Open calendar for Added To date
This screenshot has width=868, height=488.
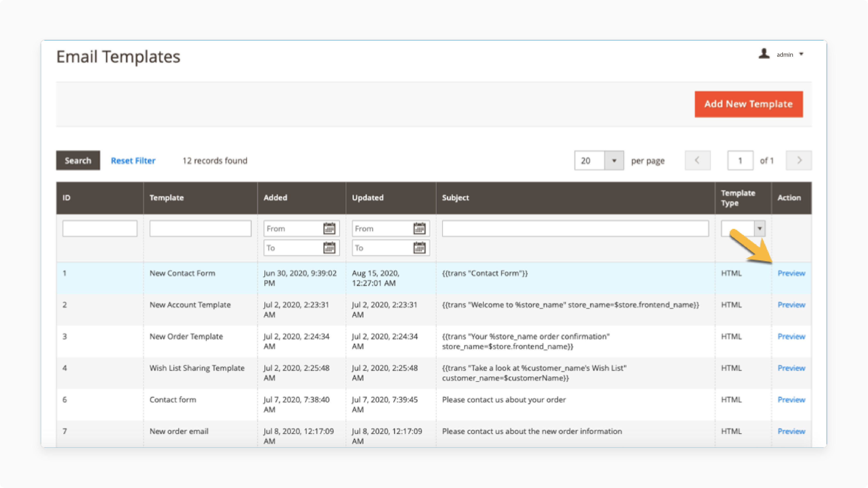pos(329,248)
